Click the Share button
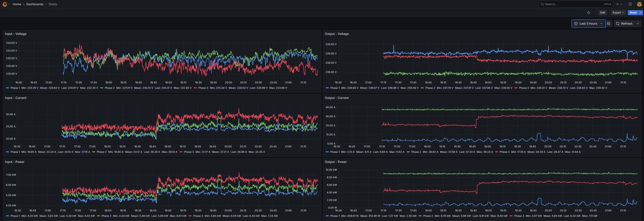 (633, 12)
